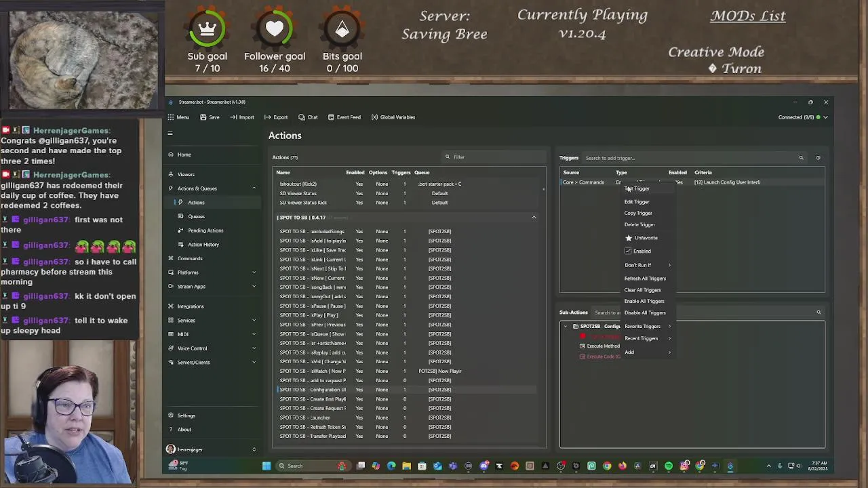
Task: Choose Test Trigger from context menu
Action: [637, 188]
